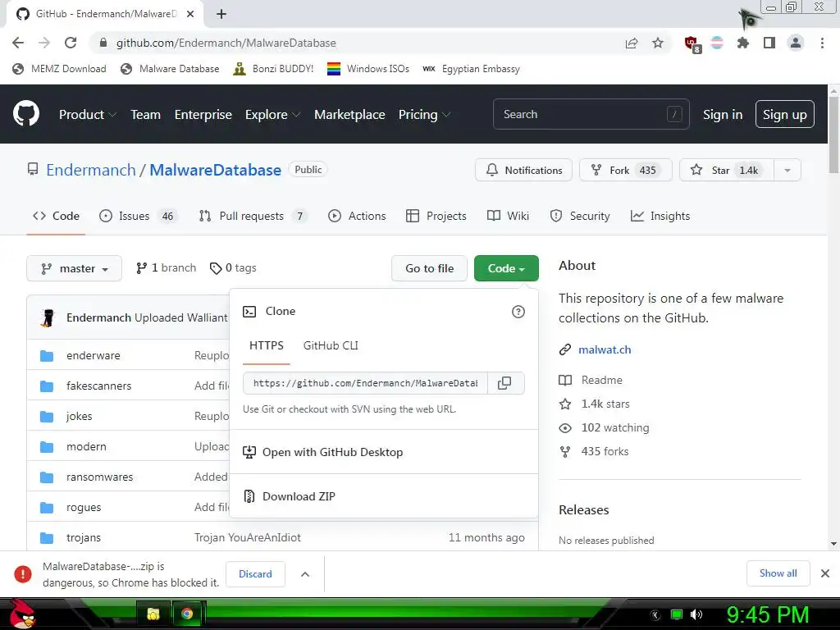This screenshot has height=630, width=840.
Task: Select the GitHub CLI clone tab
Action: (x=331, y=345)
